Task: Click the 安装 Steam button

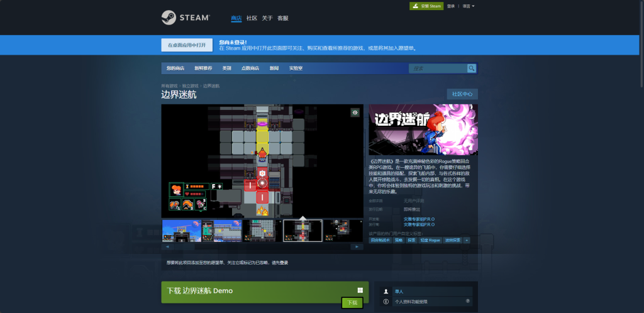Action: click(426, 6)
